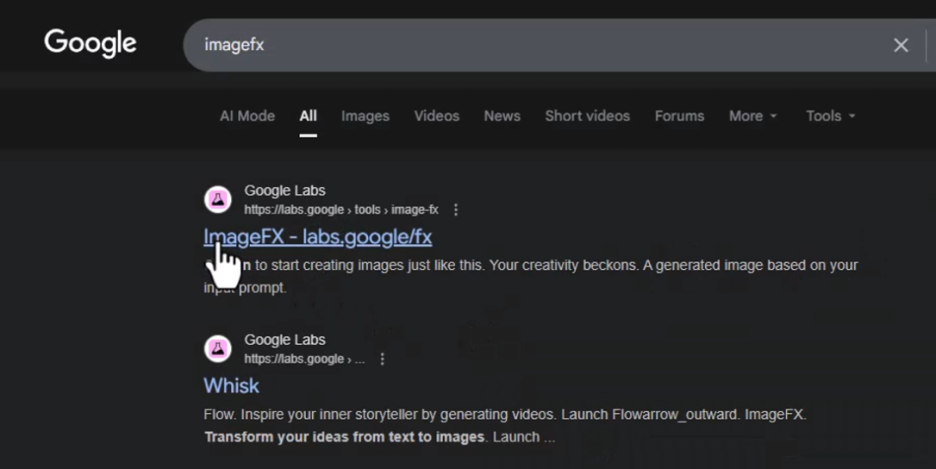The image size is (936, 469).
Task: Open three-dot menu beside Whisk result URL
Action: (x=383, y=359)
